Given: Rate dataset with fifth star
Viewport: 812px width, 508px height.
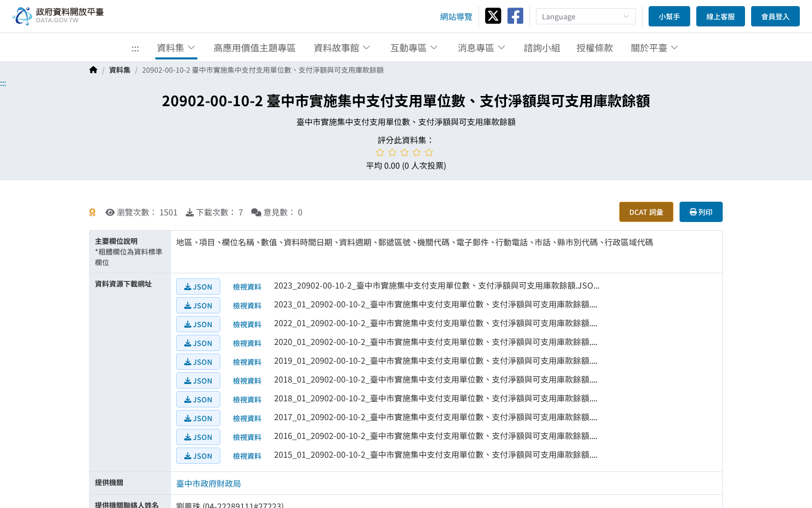Looking at the screenshot, I should (429, 152).
